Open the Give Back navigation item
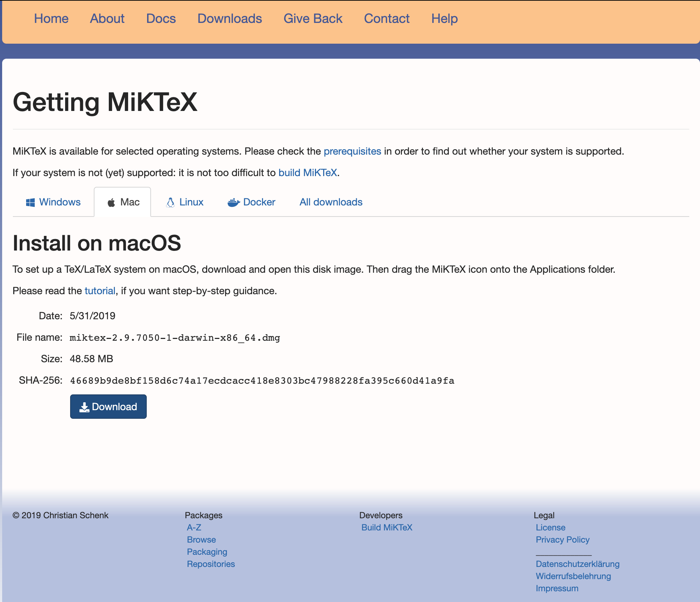 313,19
